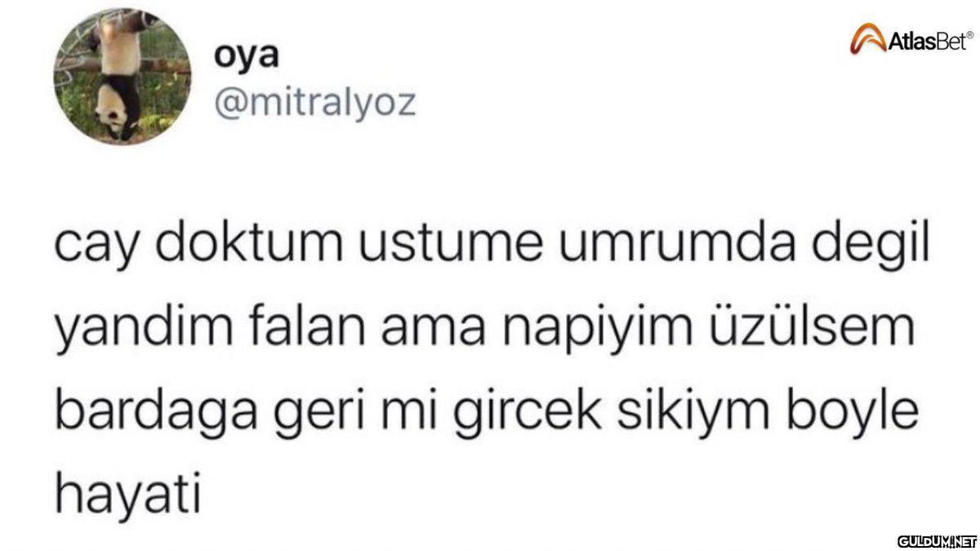
Task: Open the GULDUM.NET watermark link
Action: click(938, 540)
